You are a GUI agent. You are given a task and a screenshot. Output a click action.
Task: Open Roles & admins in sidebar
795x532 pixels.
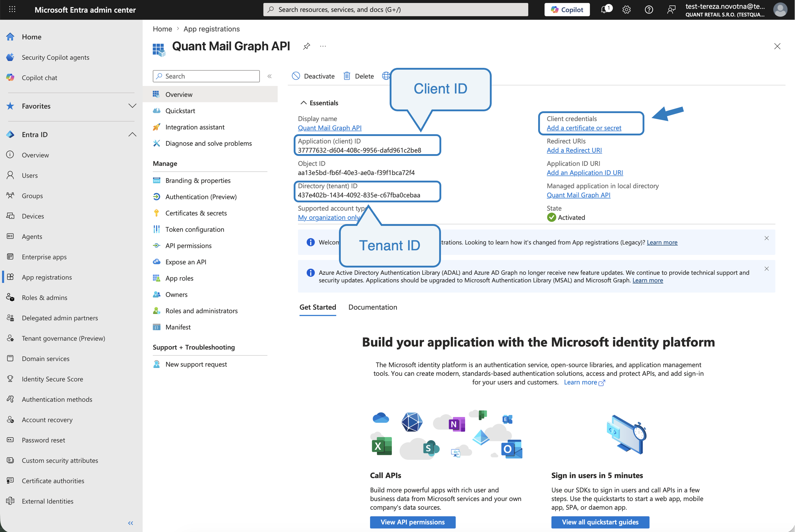[44, 298]
